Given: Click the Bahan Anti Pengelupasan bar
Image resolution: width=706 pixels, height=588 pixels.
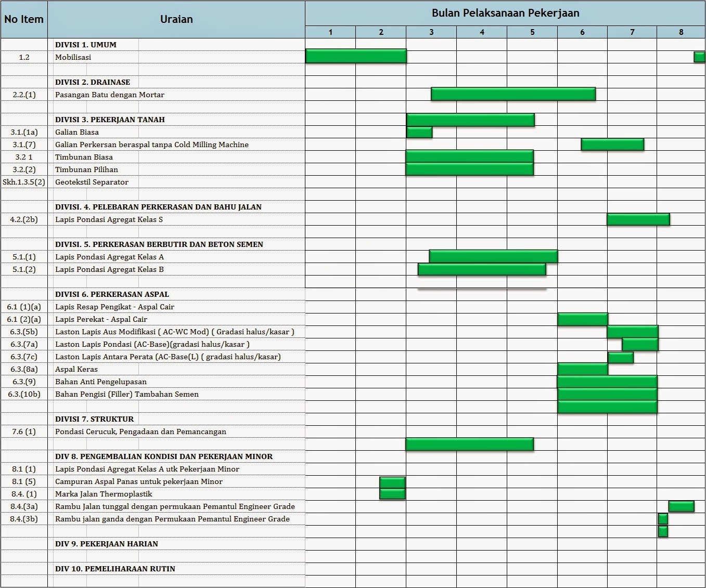Looking at the screenshot, I should [607, 382].
